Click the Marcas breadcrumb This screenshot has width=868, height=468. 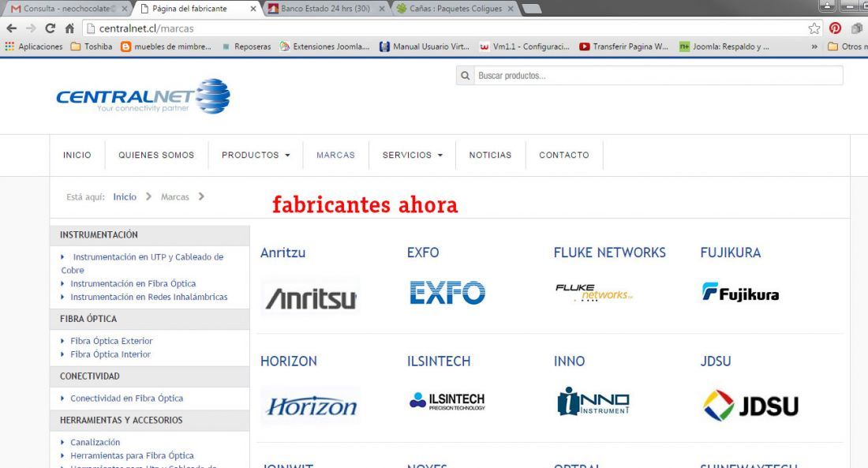coord(175,197)
